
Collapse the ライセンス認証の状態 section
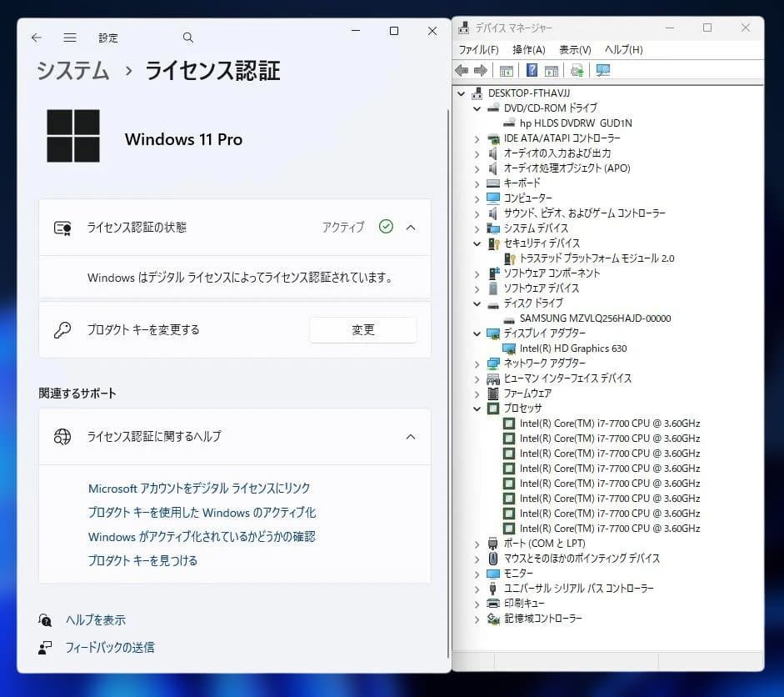point(410,227)
